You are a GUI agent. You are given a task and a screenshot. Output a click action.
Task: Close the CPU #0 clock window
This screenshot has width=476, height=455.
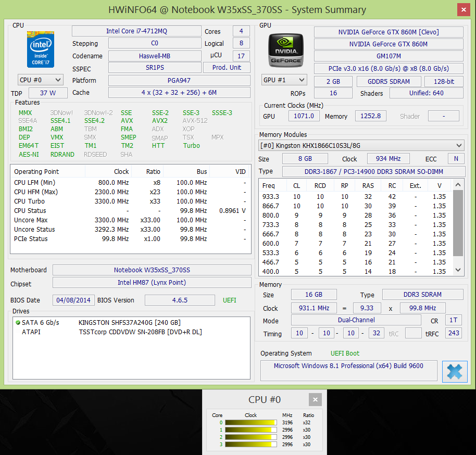pyautogui.click(x=315, y=399)
